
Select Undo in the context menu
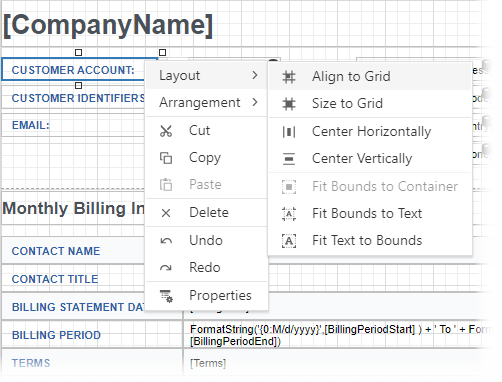click(206, 241)
